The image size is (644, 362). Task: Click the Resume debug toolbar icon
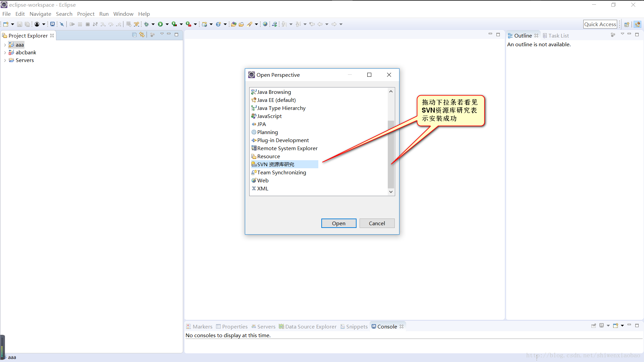pyautogui.click(x=72, y=24)
